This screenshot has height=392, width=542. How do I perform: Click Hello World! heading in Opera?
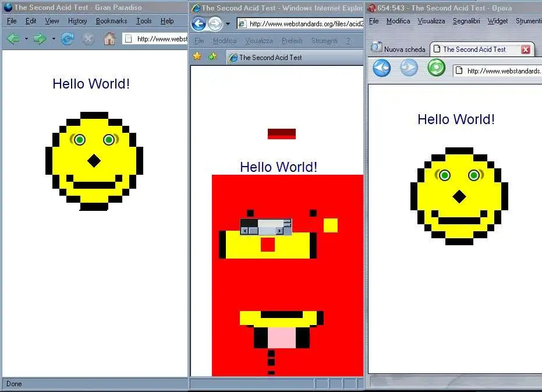pyautogui.click(x=456, y=119)
